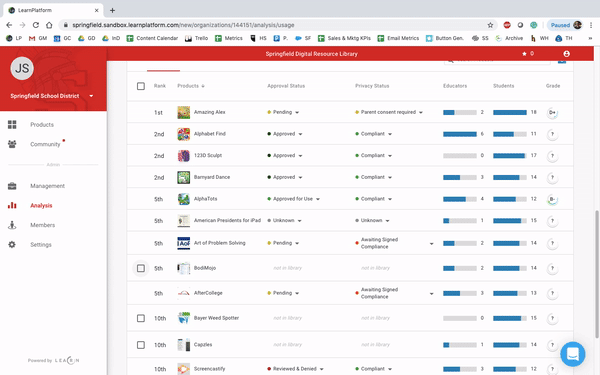600x375 pixels.
Task: Click the browser address bar URL
Action: [183, 25]
